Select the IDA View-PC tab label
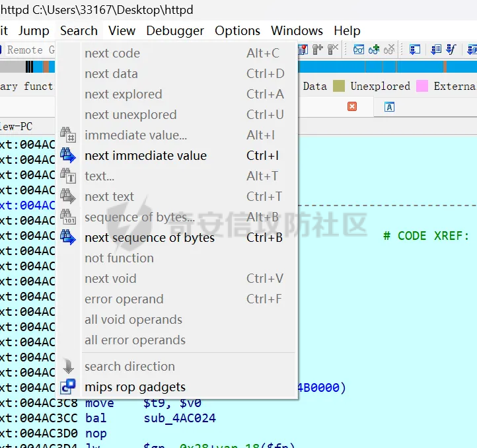Viewport: 477px width, 448px height. [x=16, y=126]
